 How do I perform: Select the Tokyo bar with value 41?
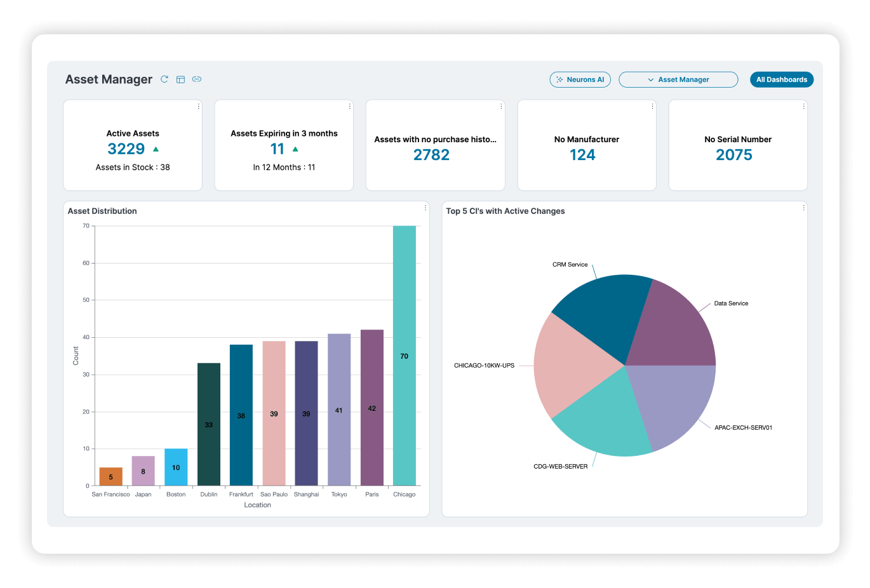pos(339,410)
